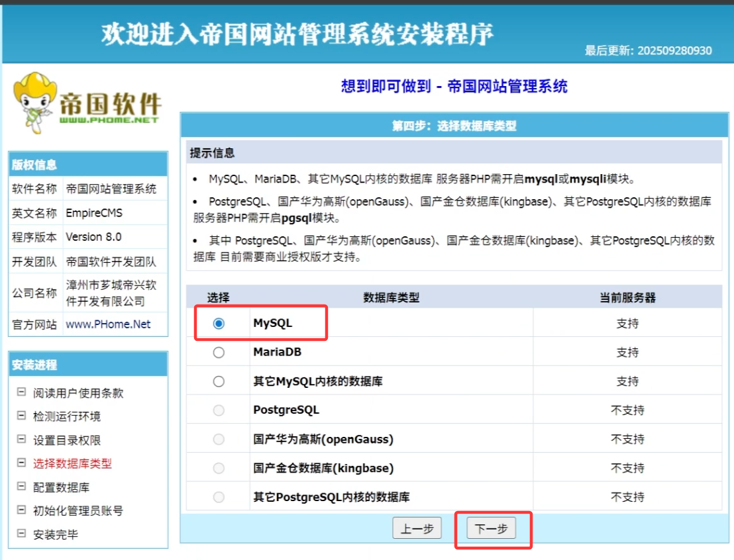The image size is (734, 560).
Task: Click the box icon beside 阅读用户使用条款
Action: coord(21,393)
